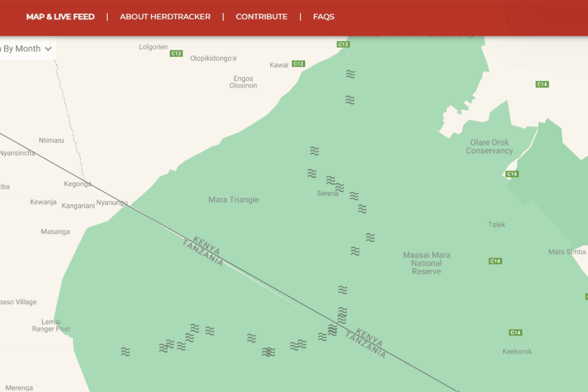Select the Olare Orok Conservancy label
This screenshot has width=588, height=392.
click(x=489, y=146)
